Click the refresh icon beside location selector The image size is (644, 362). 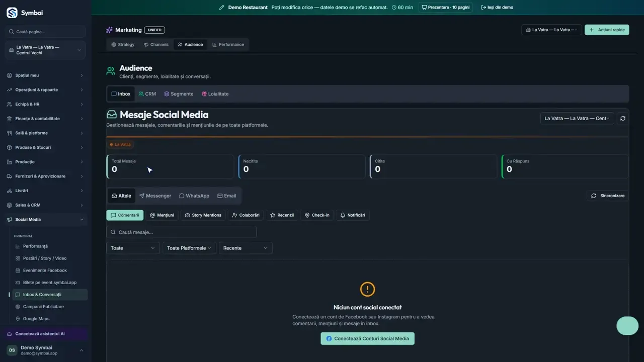[x=623, y=118]
